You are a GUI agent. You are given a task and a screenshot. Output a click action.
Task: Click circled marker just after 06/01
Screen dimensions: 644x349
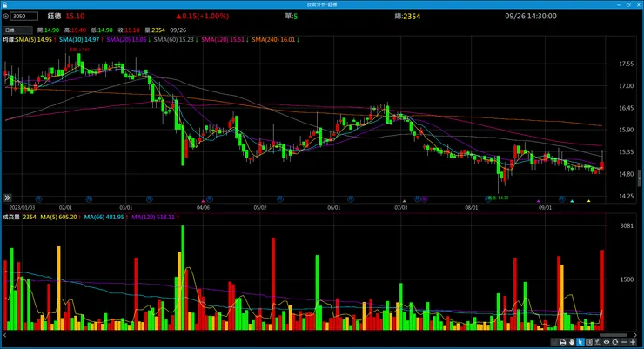click(x=351, y=198)
